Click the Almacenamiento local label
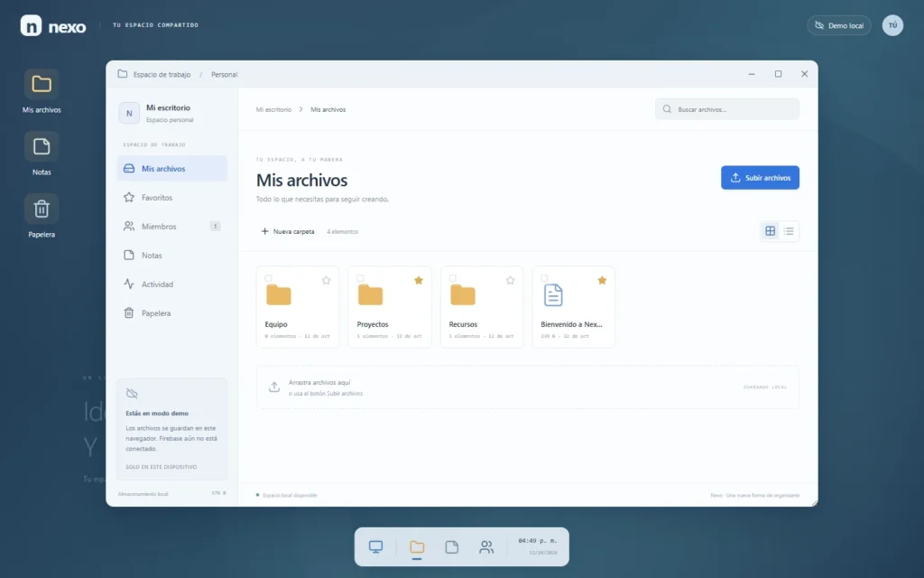924x578 pixels. pos(143,494)
